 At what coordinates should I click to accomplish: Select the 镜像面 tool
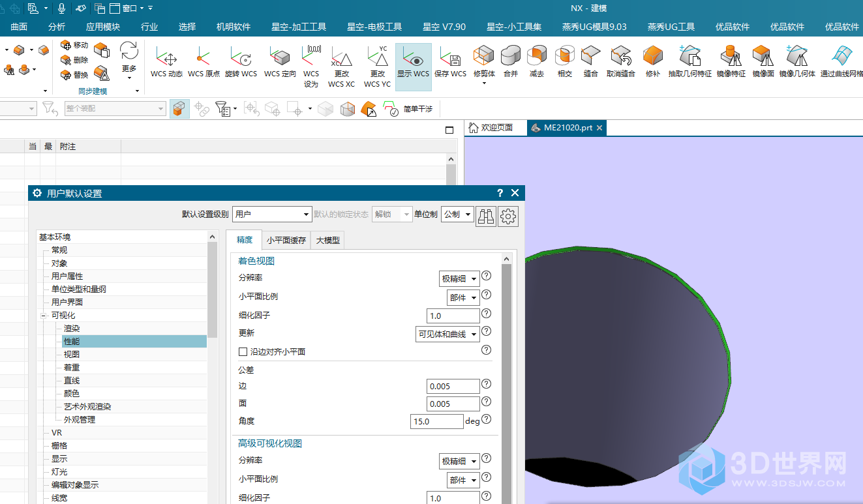tap(763, 62)
